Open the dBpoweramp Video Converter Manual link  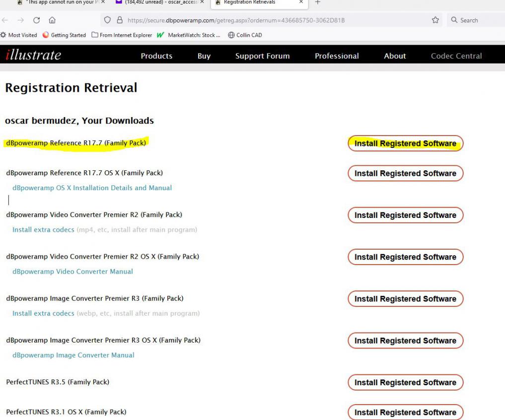pyautogui.click(x=72, y=271)
